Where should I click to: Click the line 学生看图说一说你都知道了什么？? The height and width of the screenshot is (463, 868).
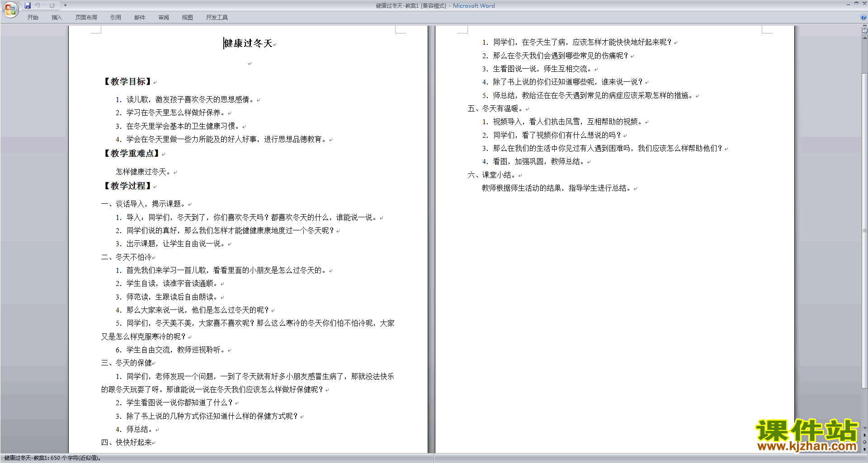click(x=180, y=402)
